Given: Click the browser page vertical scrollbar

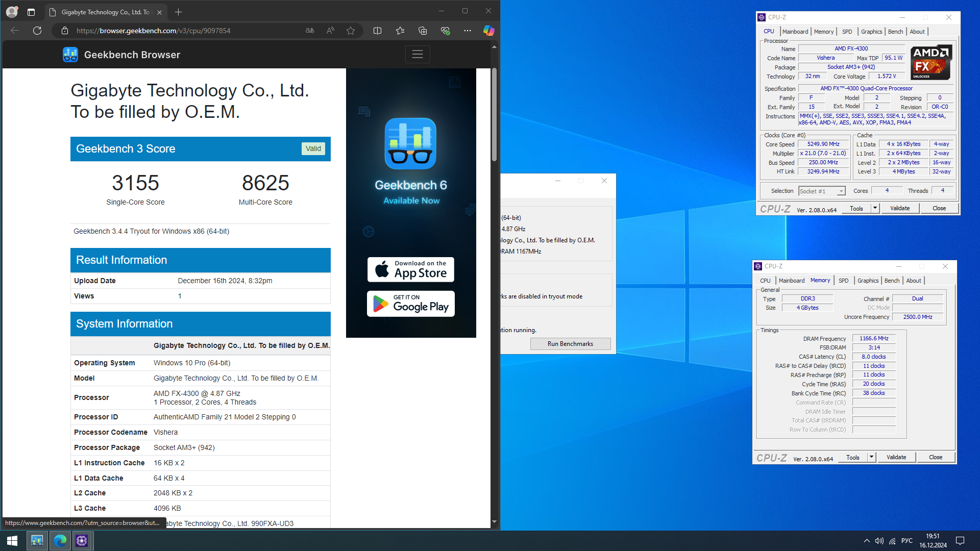Looking at the screenshot, I should point(494,115).
